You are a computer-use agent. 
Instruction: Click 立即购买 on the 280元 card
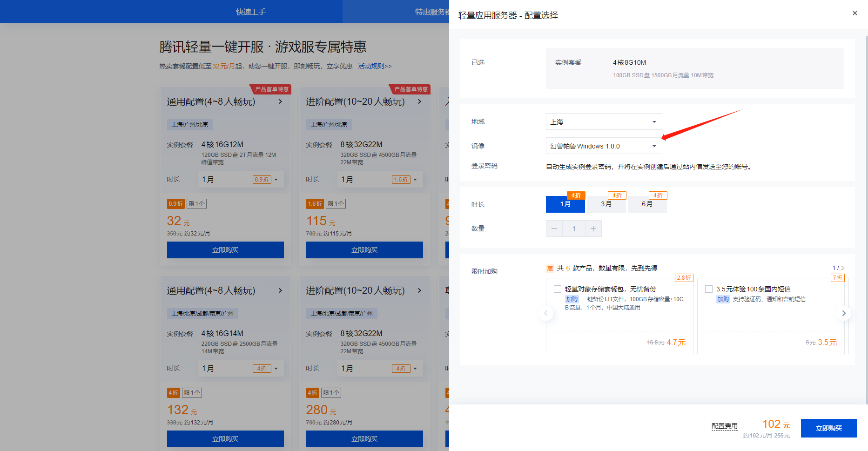coord(364,439)
